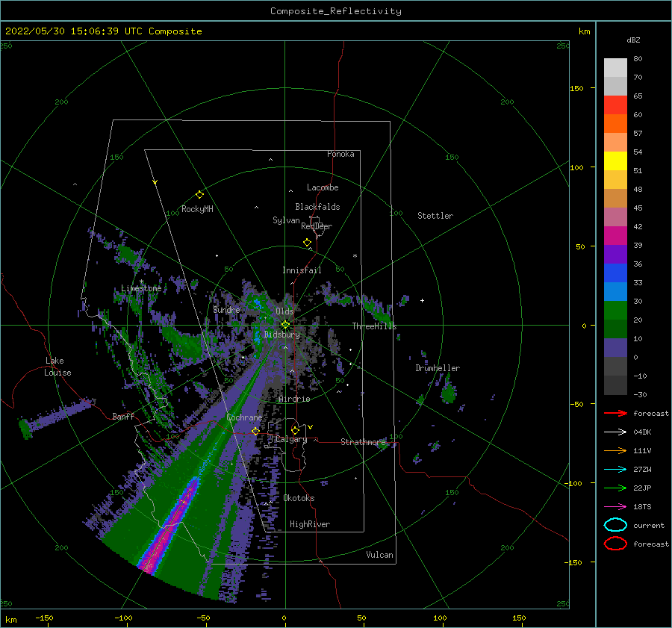The width and height of the screenshot is (672, 628).
Task: Click the dBZ legend heading
Action: pyautogui.click(x=633, y=40)
